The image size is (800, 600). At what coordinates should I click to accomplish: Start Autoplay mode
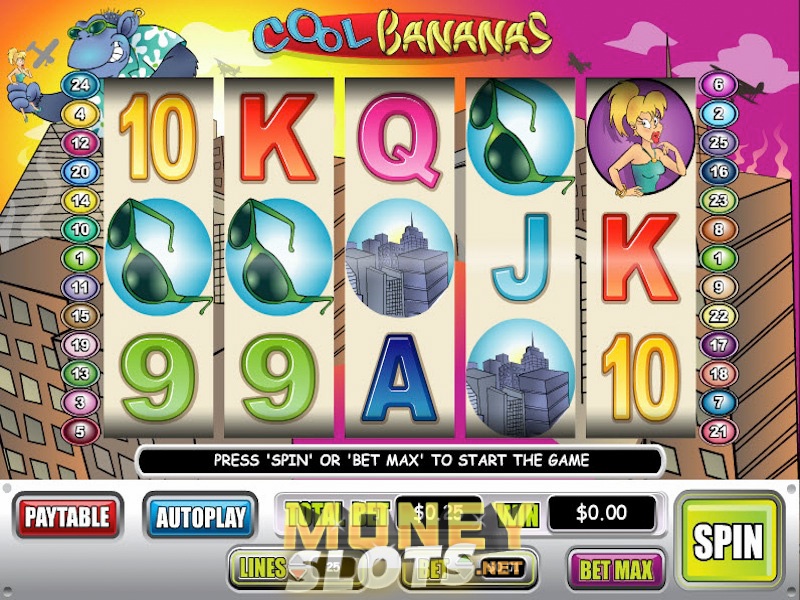tap(201, 516)
